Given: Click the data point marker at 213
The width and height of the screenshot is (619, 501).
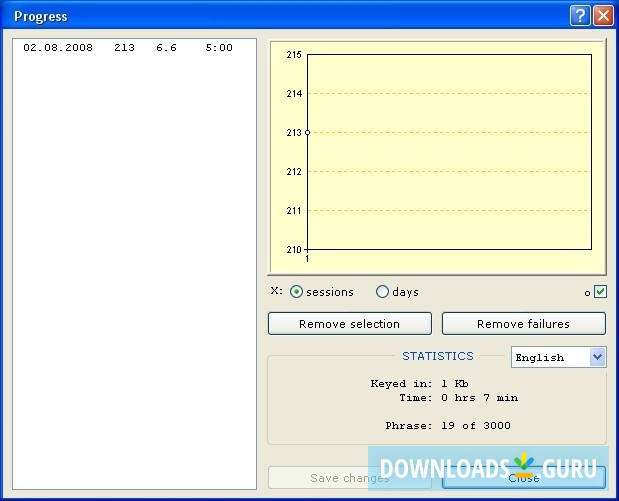Looking at the screenshot, I should pyautogui.click(x=307, y=132).
